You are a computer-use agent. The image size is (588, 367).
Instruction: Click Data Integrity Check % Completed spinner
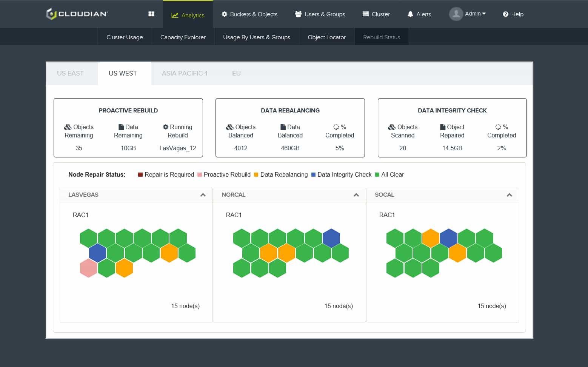tap(498, 127)
